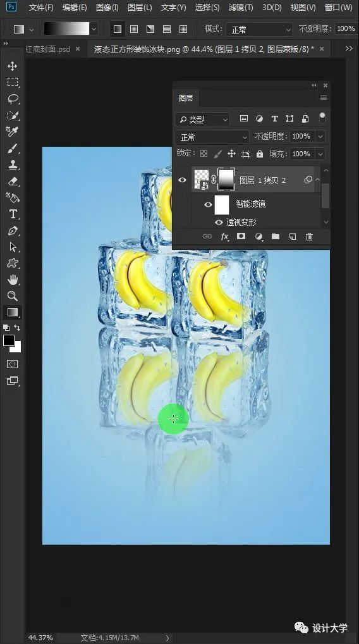The width and height of the screenshot is (359, 644).
Task: Filter layers by shape type
Action: click(289, 119)
